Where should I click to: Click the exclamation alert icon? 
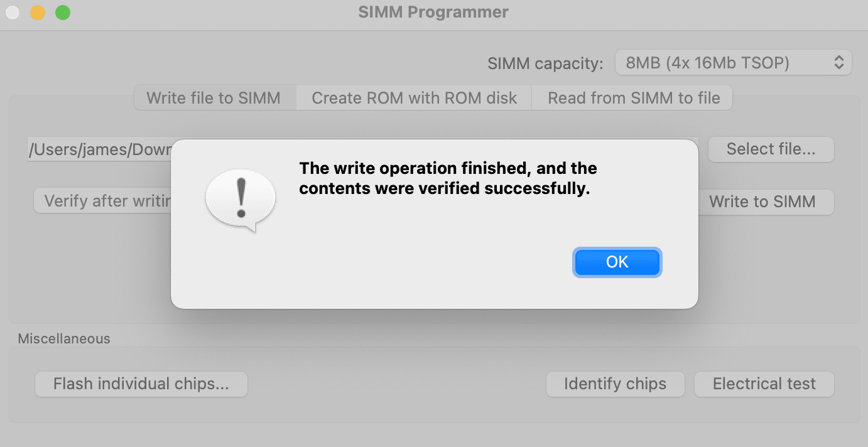[x=241, y=198]
